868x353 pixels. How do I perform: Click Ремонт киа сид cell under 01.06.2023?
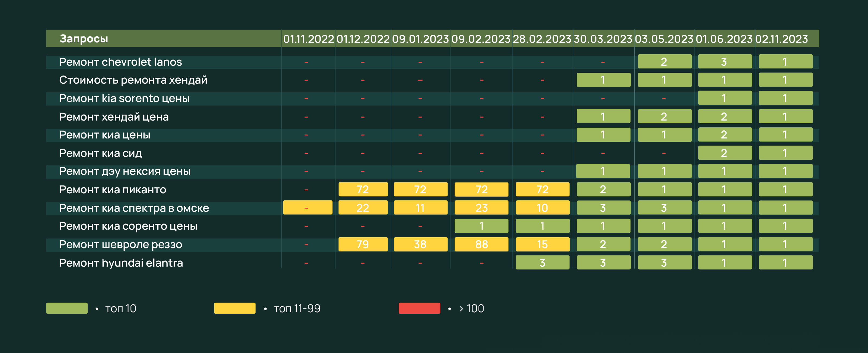point(725,153)
